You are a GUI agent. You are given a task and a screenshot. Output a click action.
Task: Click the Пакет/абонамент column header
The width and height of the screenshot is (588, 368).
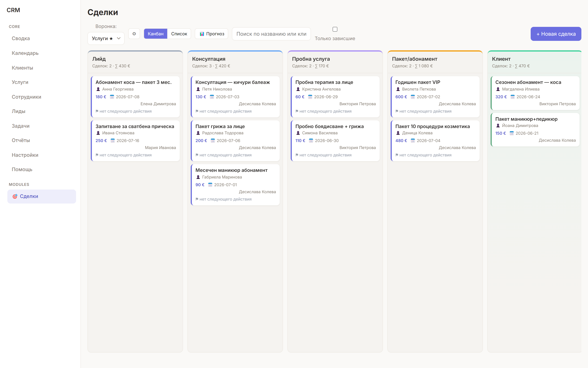(435, 62)
